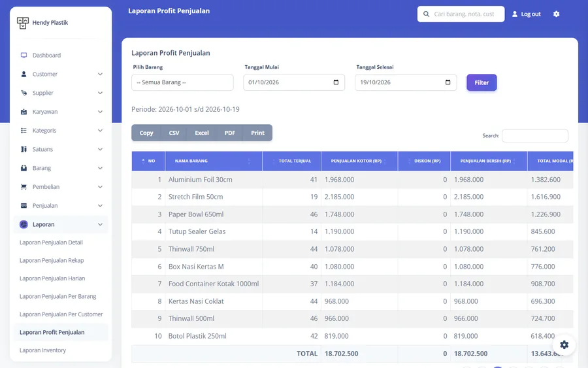Sort by Nama Barang column header

pyautogui.click(x=214, y=161)
